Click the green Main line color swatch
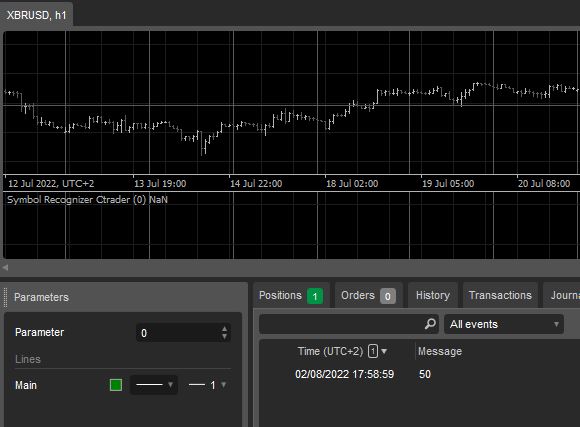The image size is (580, 427). coord(116,385)
